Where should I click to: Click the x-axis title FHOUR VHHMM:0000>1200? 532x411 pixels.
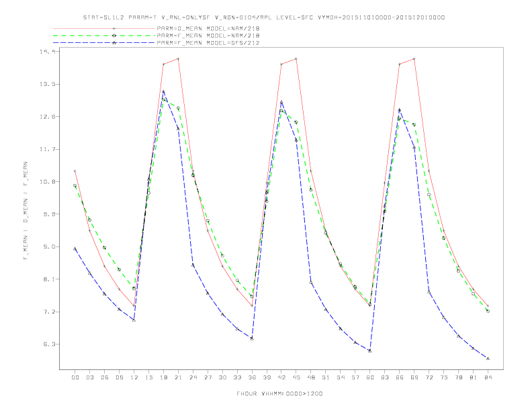tap(279, 394)
